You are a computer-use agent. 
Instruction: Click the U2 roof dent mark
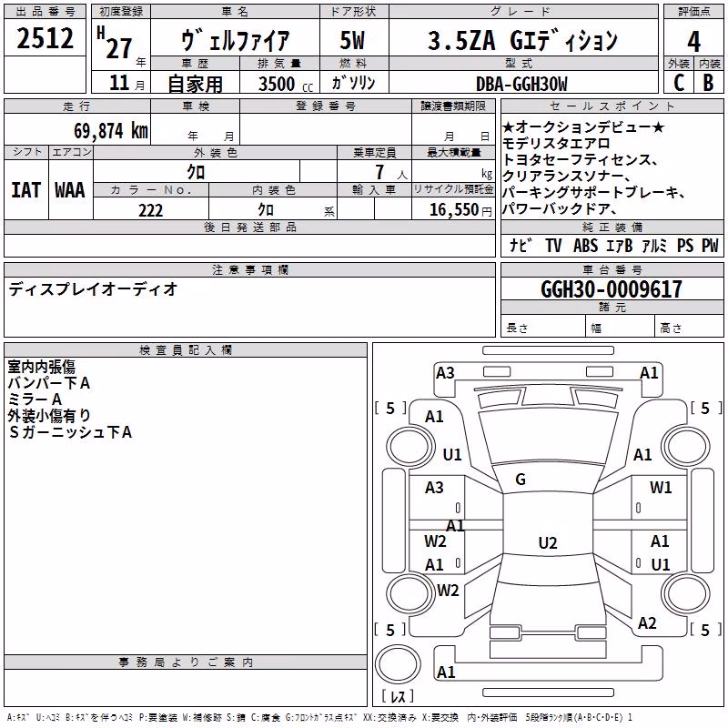548,542
